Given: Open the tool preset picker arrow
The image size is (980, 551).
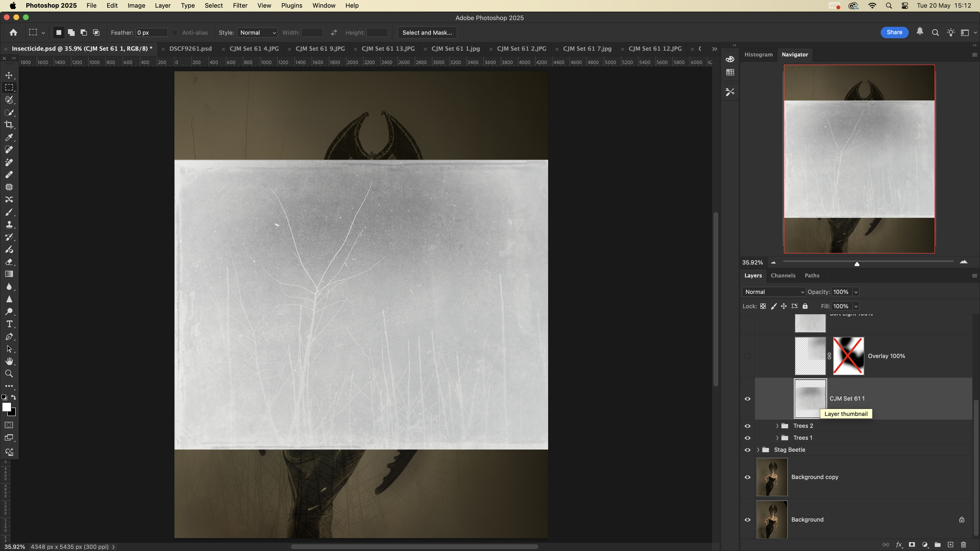Looking at the screenshot, I should click(43, 33).
